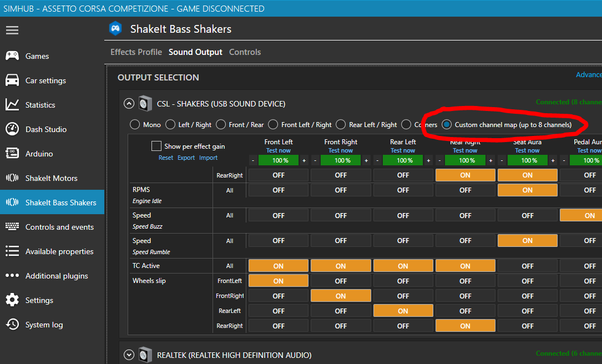Open Statistics using the chart icon
Screen dimensions: 602x364
(12, 104)
